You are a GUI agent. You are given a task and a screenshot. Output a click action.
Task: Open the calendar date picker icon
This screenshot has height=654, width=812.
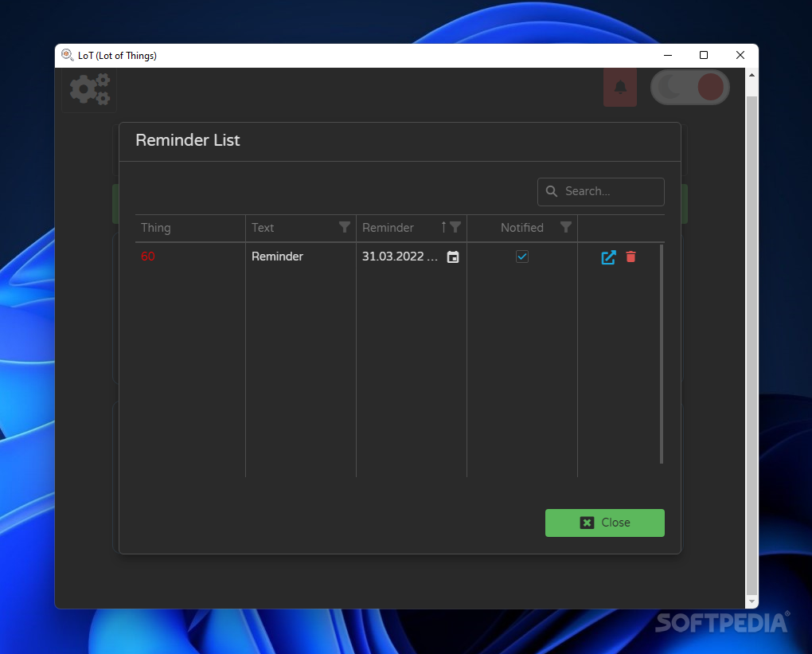click(x=453, y=257)
